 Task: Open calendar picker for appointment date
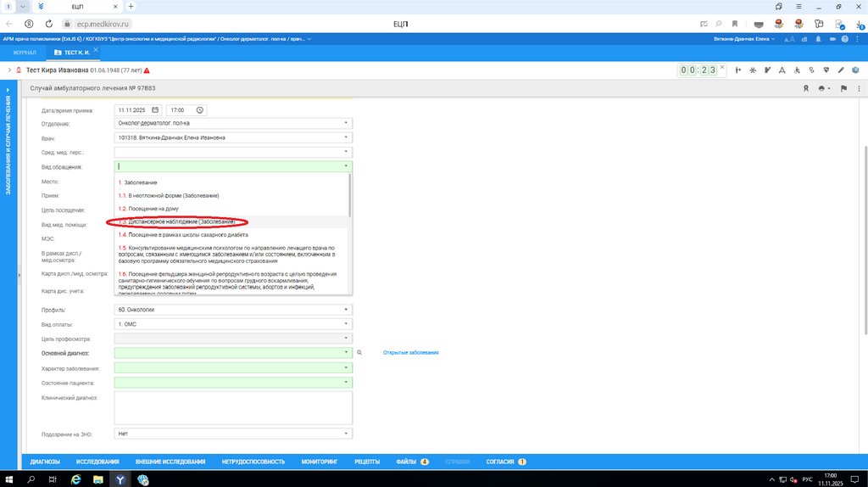tap(155, 110)
